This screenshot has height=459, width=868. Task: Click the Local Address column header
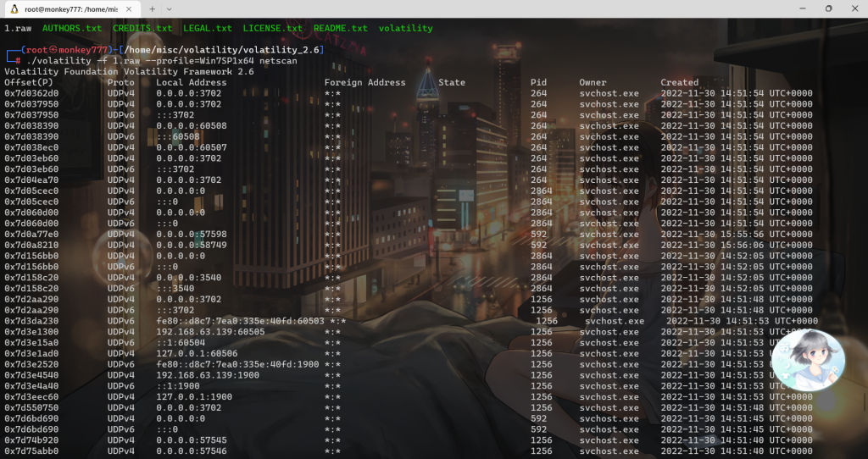(x=191, y=83)
